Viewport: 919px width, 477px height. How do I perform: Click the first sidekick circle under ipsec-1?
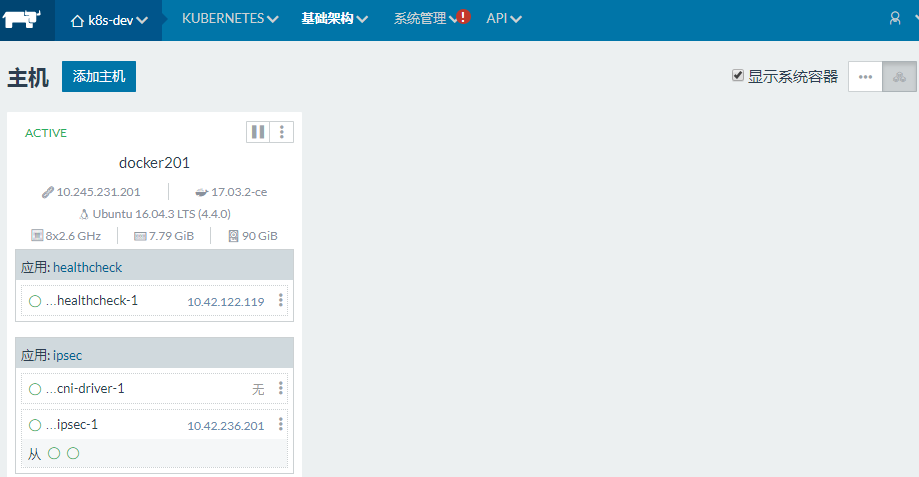pyautogui.click(x=54, y=453)
